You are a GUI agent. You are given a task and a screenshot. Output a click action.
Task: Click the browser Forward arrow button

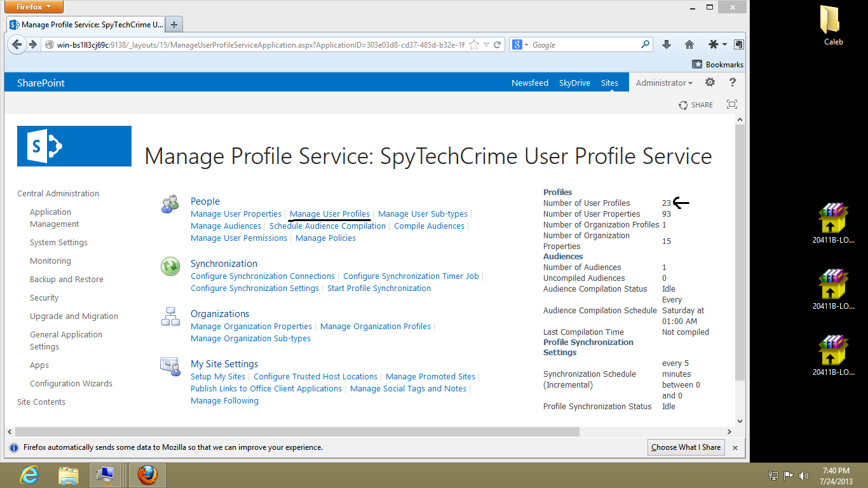tap(33, 44)
